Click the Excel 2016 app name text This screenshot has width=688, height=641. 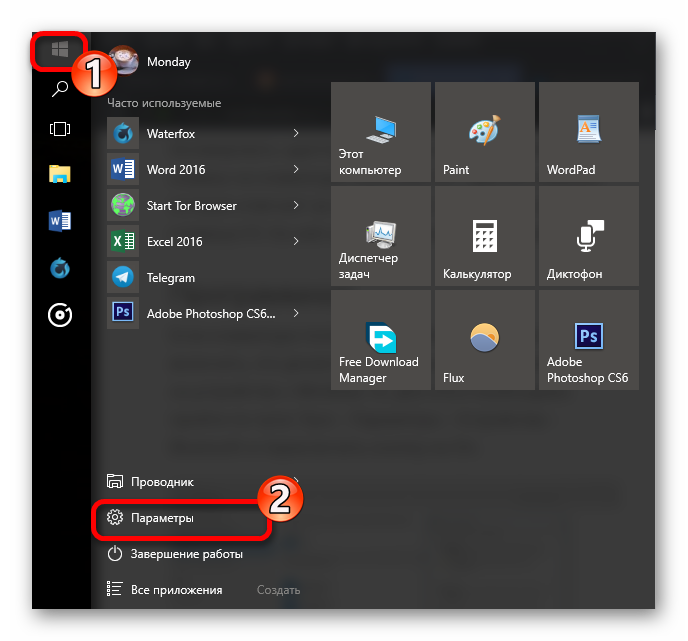click(175, 242)
